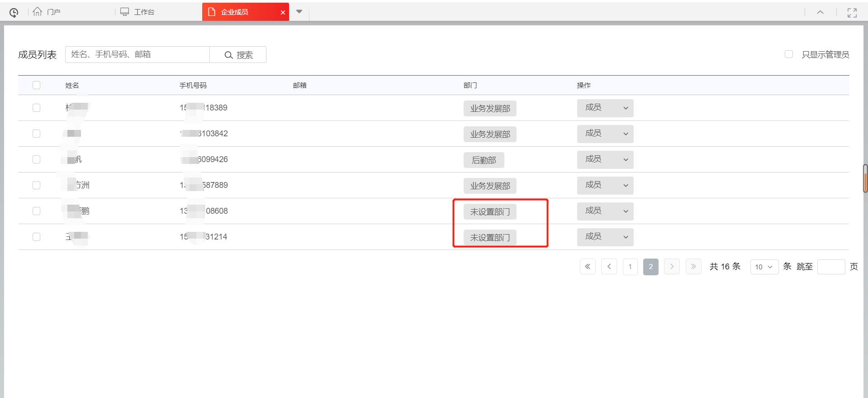Check the row with phone ending 08608
The height and width of the screenshot is (398, 868).
(x=37, y=211)
